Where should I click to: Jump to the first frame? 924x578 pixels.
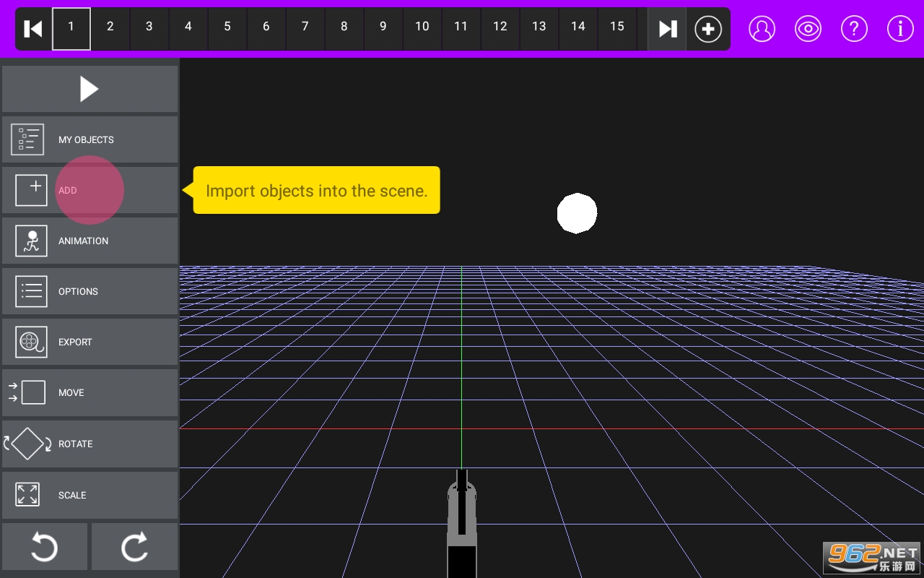33,29
